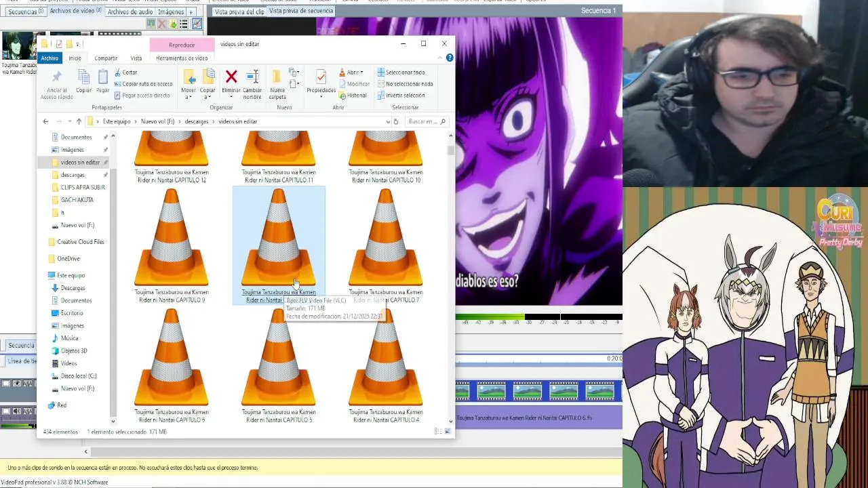Switch Explorer to large icons view button
The width and height of the screenshot is (868, 488).
[448, 432]
